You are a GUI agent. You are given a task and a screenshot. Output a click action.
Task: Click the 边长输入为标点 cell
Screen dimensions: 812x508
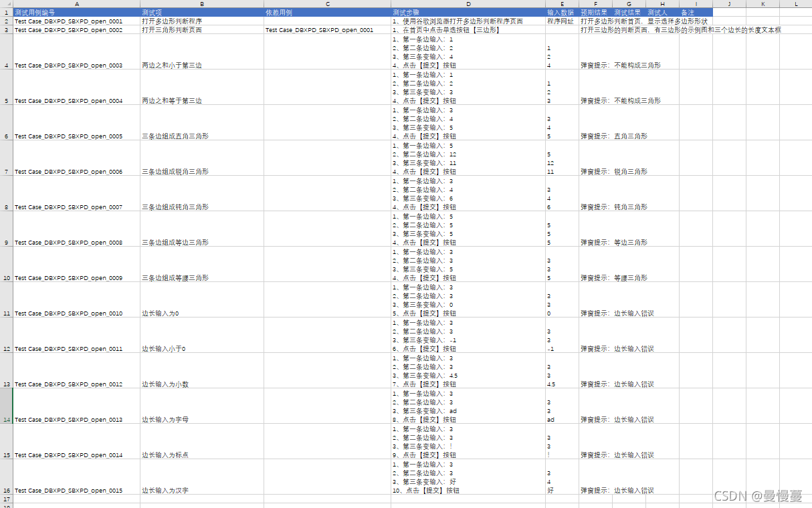tap(202, 441)
